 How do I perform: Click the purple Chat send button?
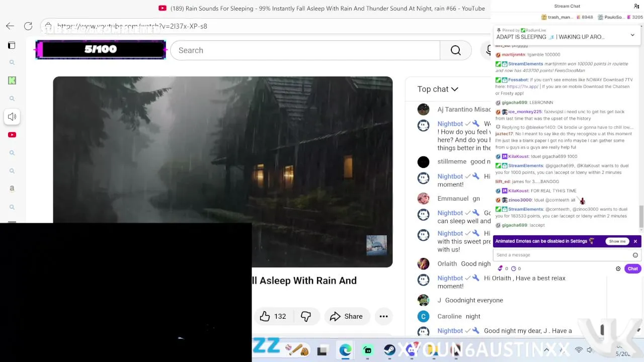(x=632, y=268)
